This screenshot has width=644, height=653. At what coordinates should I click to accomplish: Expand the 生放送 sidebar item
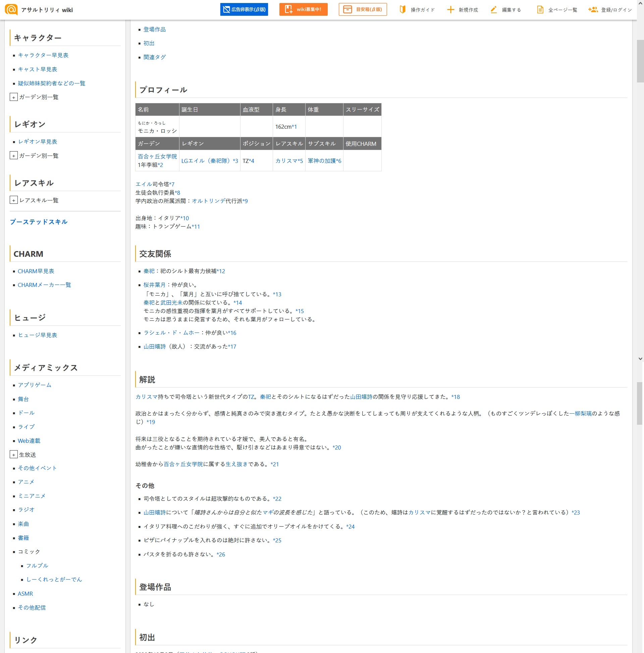point(13,455)
